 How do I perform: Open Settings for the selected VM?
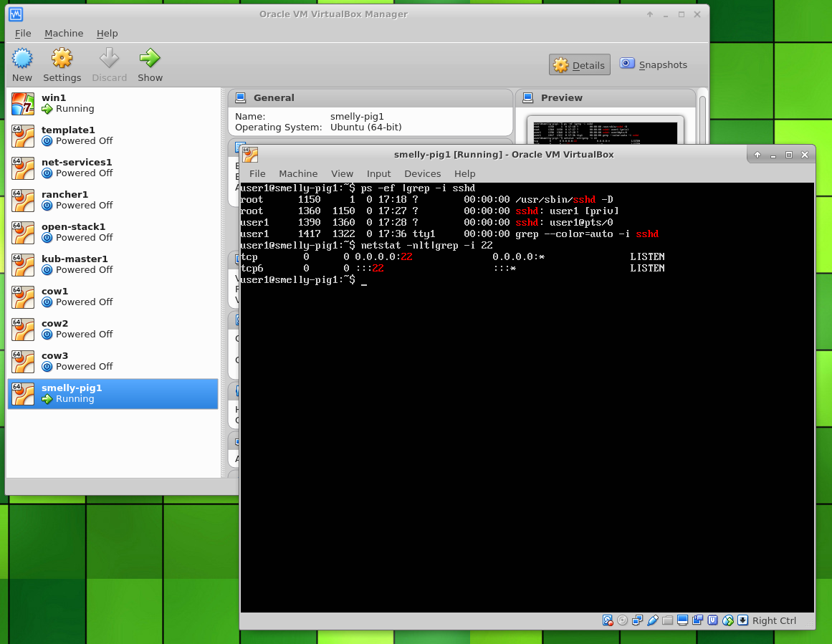(62, 64)
